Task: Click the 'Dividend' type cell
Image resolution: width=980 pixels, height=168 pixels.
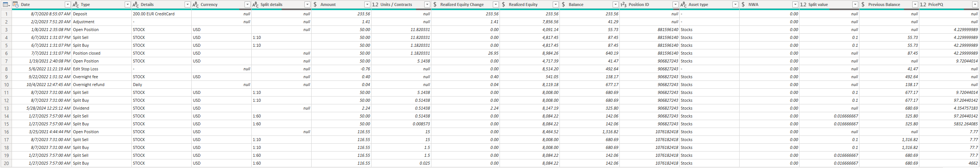Action: tap(101, 108)
